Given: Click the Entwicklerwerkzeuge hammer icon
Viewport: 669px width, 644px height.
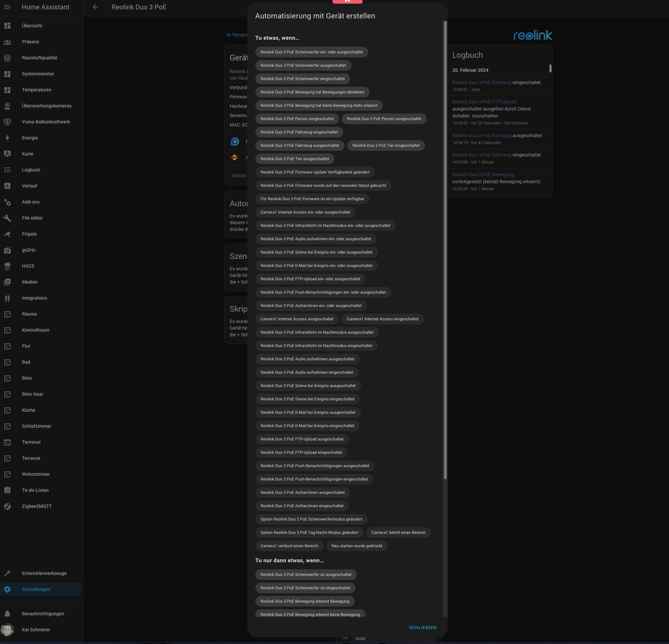Looking at the screenshot, I should [7, 573].
